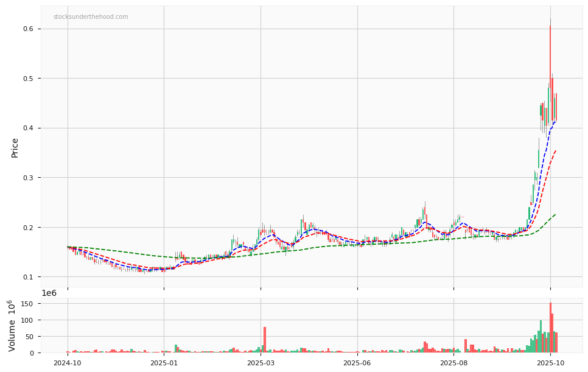Screen dimensions: 588x372
Task: Select the 2024-10 date tick label
Action: (x=67, y=363)
